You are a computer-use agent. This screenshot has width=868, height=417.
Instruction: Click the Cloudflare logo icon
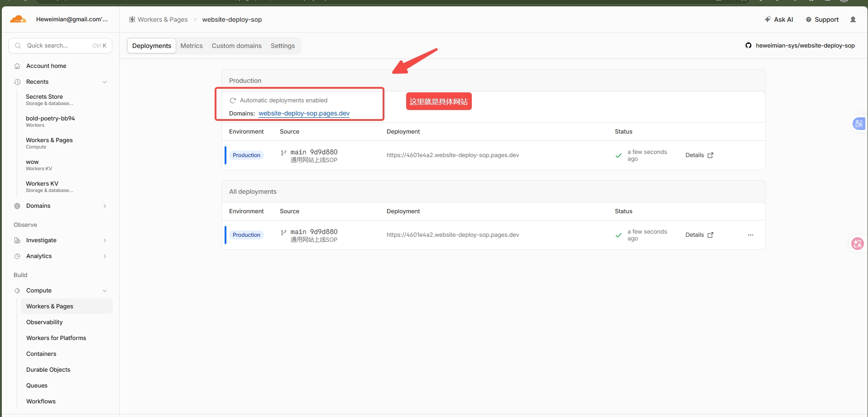pyautogui.click(x=18, y=19)
